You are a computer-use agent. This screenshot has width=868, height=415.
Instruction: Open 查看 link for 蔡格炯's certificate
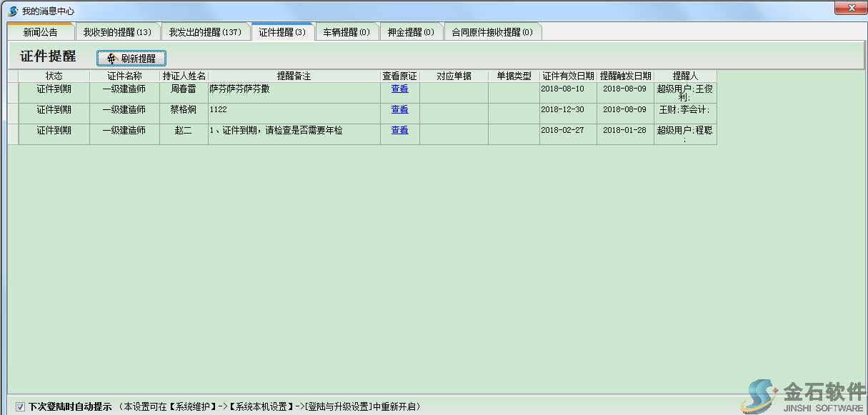pos(399,109)
